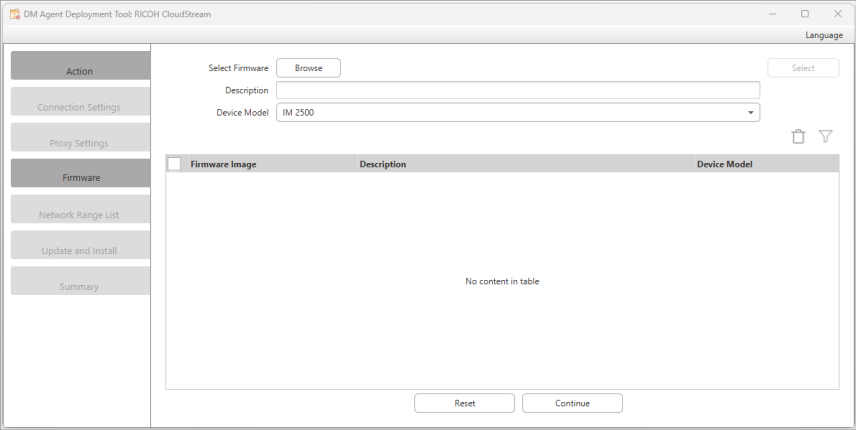Click the Select button at top right
This screenshot has width=856, height=430.
(x=803, y=68)
